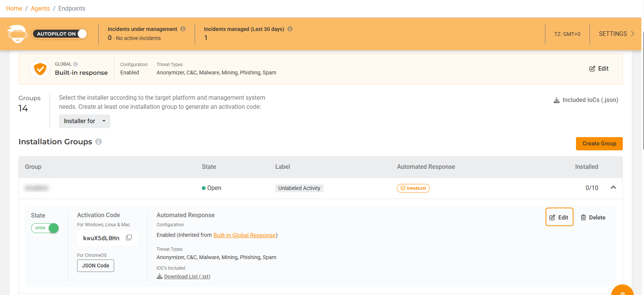Go to Home breadcrumb

[x=14, y=8]
